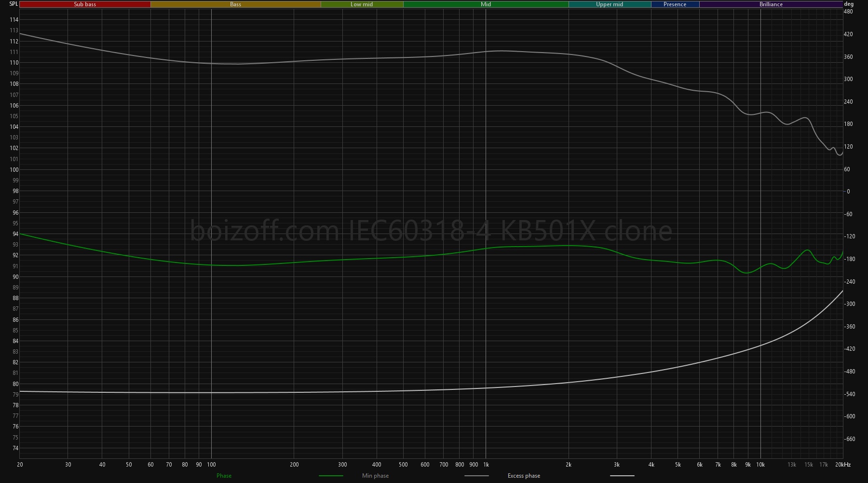Select the Bass frequency band header
The image size is (868, 483).
(235, 4)
